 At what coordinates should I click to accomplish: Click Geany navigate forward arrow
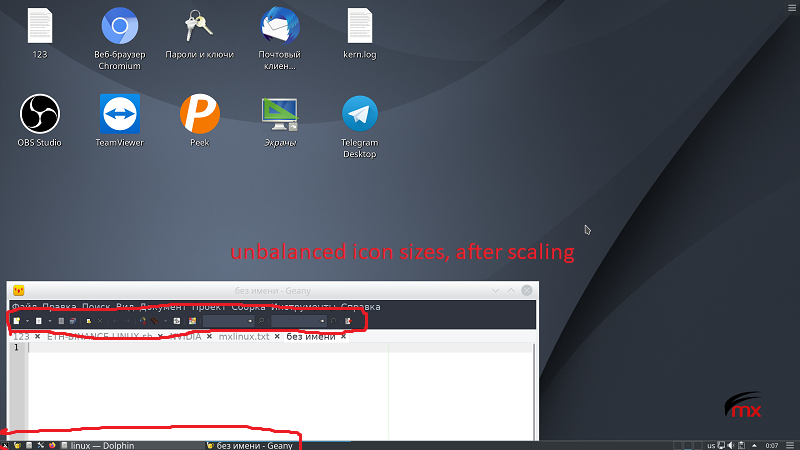pyautogui.click(x=128, y=321)
